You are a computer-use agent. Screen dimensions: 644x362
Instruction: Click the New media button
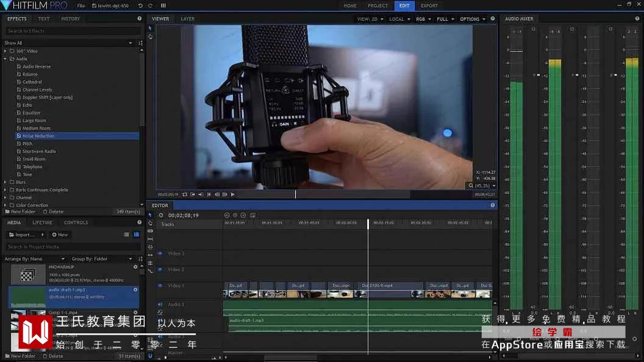coord(60,235)
